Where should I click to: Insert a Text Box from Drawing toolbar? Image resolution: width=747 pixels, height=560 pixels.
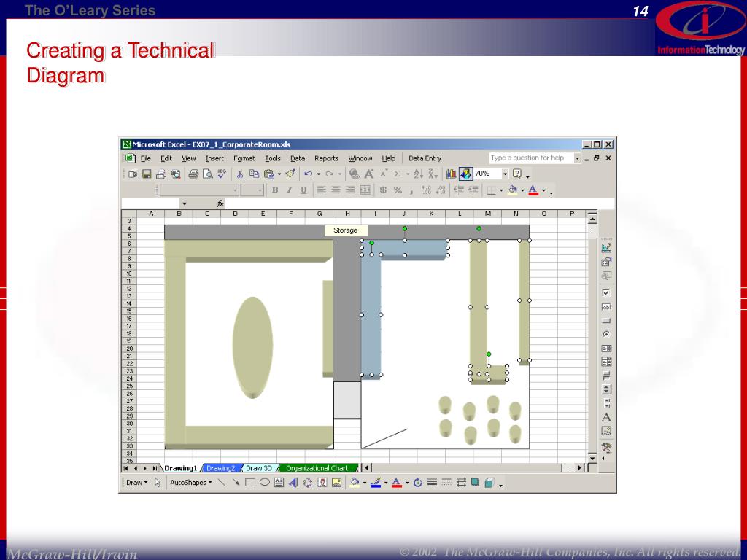279,483
